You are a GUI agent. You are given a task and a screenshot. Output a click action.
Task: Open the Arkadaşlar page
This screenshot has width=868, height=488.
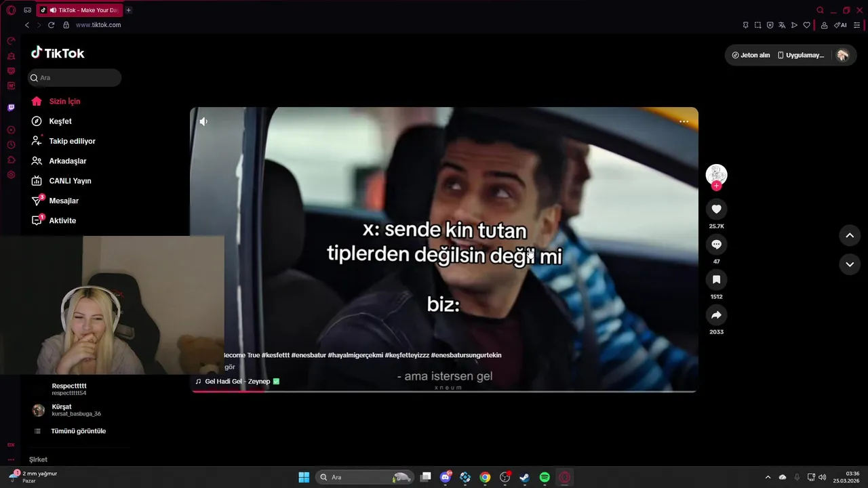(x=67, y=161)
